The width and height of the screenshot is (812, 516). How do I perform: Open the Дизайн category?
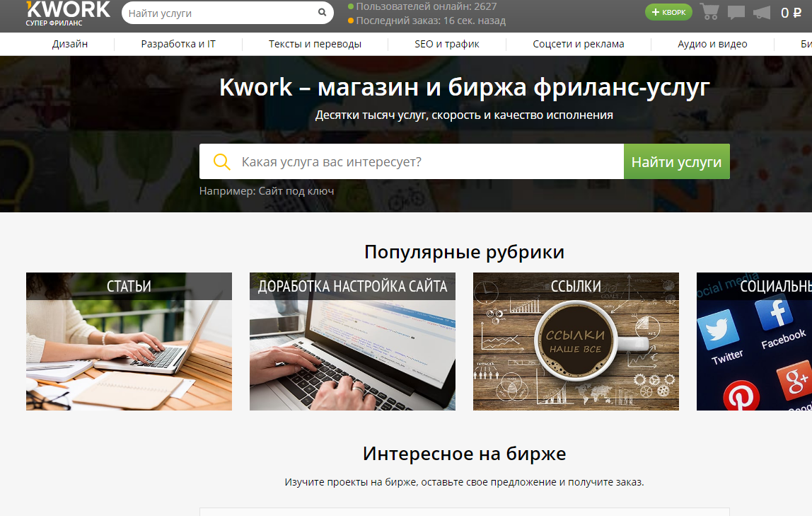point(68,43)
